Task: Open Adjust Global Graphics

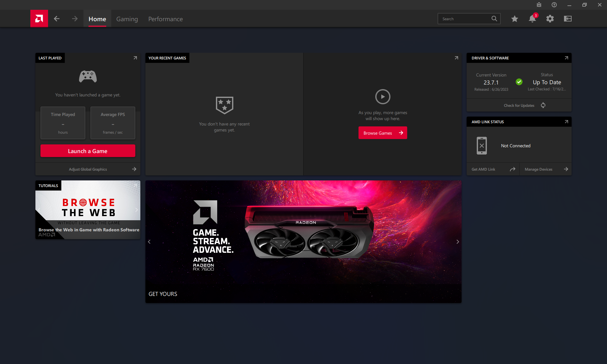Action: point(88,169)
